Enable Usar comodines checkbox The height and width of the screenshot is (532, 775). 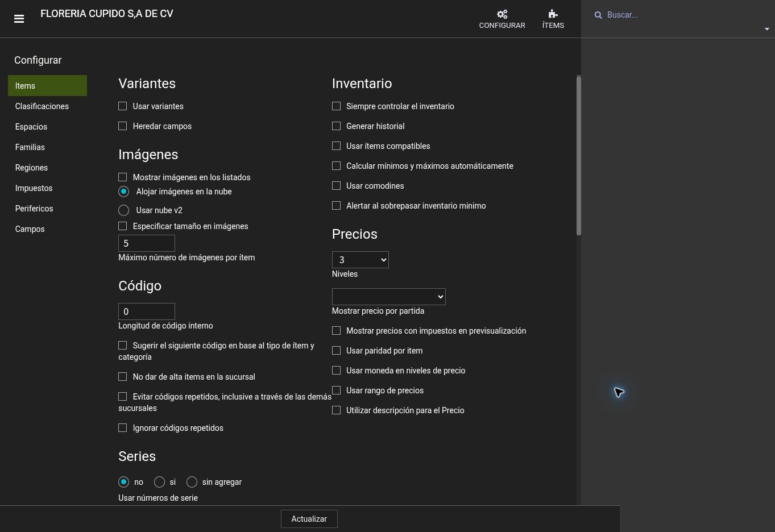tap(337, 186)
